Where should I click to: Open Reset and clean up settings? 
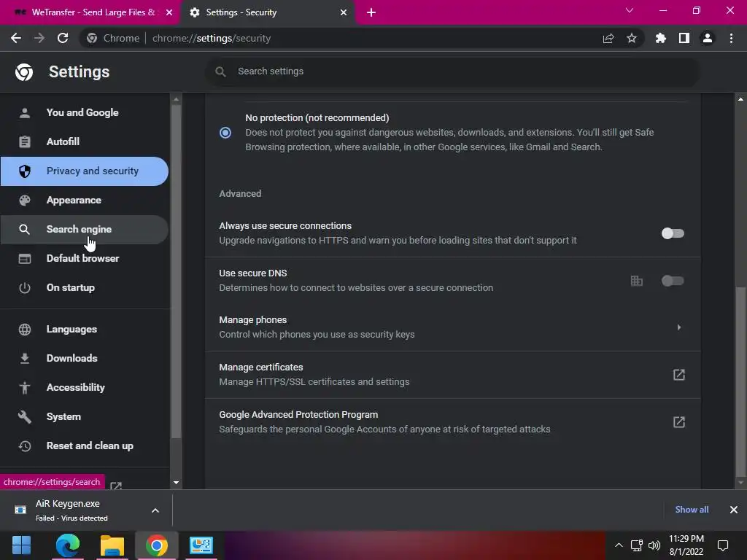pos(85,446)
